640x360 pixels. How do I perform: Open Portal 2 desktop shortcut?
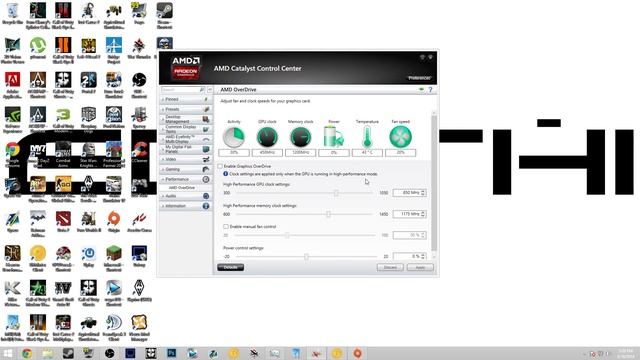point(89,83)
